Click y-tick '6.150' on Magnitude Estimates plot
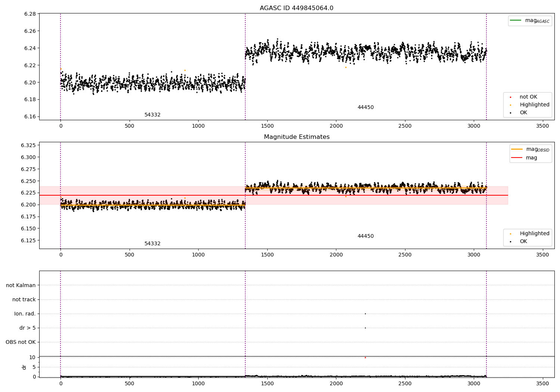 pyautogui.click(x=28, y=228)
